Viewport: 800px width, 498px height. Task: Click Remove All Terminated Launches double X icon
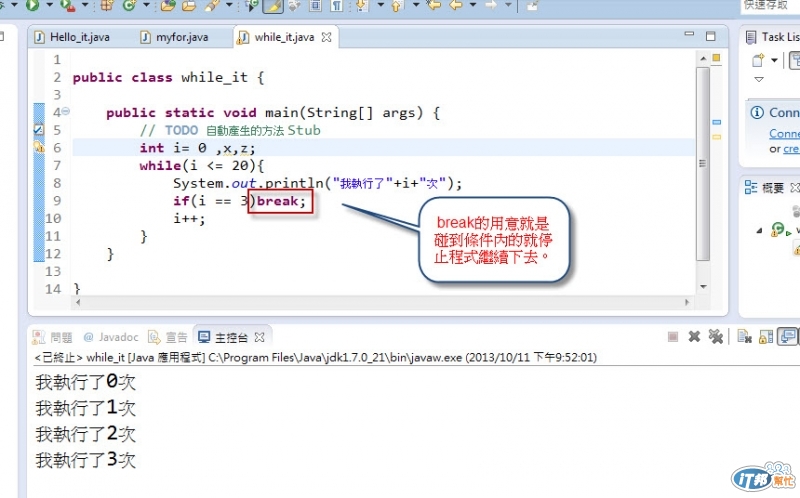(x=716, y=337)
